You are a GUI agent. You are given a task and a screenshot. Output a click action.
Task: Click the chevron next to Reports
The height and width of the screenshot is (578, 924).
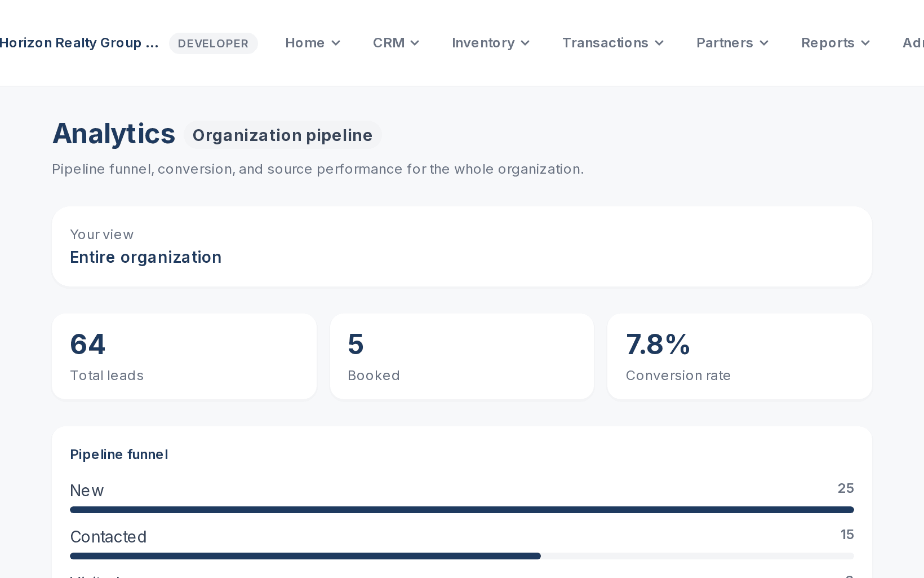[865, 43]
